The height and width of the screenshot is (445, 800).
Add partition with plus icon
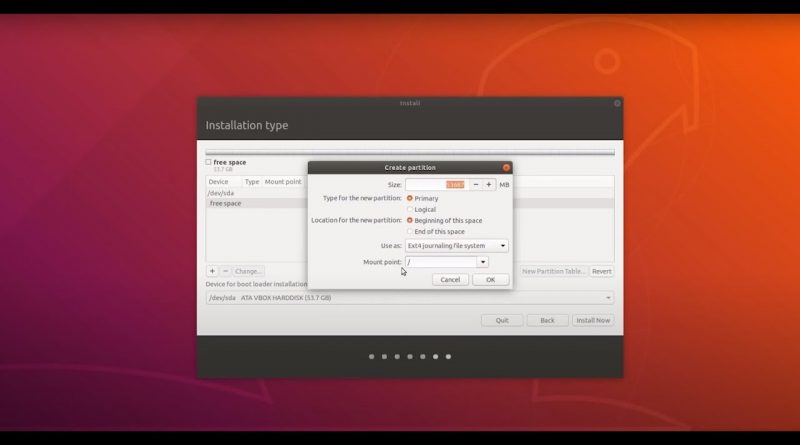point(212,271)
